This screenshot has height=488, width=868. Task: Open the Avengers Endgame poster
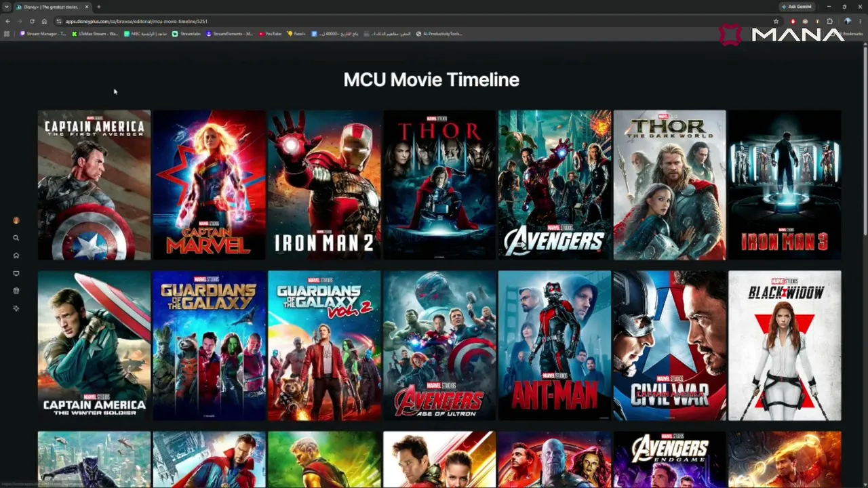[x=669, y=460]
